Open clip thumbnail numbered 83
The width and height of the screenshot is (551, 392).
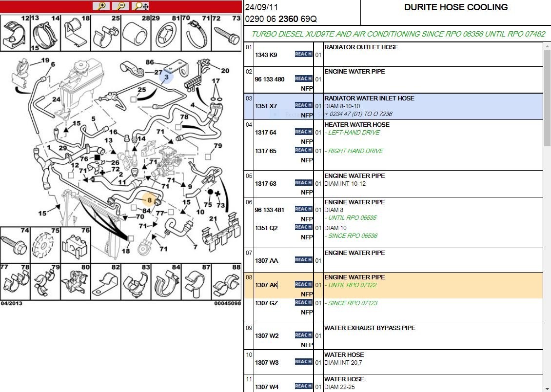[x=136, y=282]
